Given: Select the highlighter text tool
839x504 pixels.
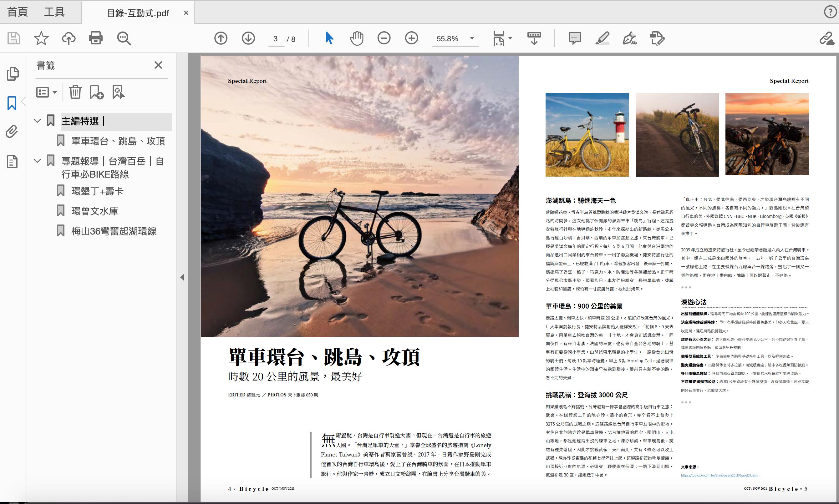Looking at the screenshot, I should 602,38.
